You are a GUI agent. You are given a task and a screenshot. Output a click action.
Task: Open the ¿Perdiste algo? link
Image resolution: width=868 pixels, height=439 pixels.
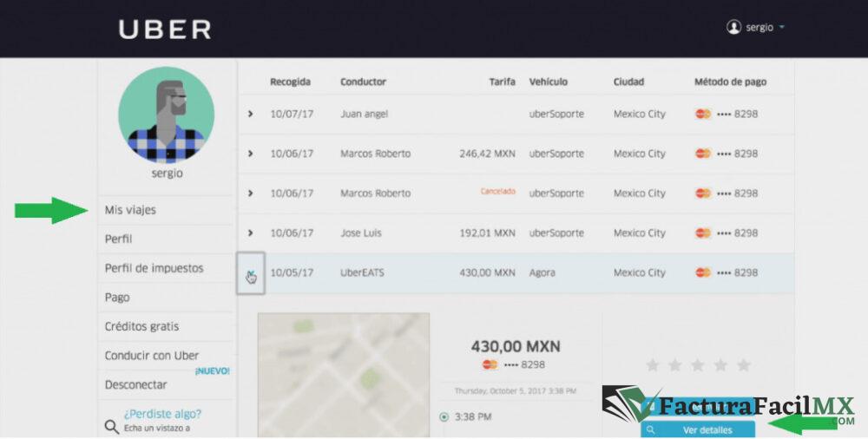162,414
